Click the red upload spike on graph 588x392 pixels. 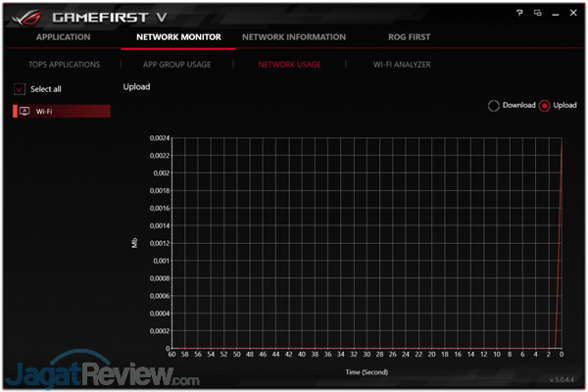[x=559, y=244]
